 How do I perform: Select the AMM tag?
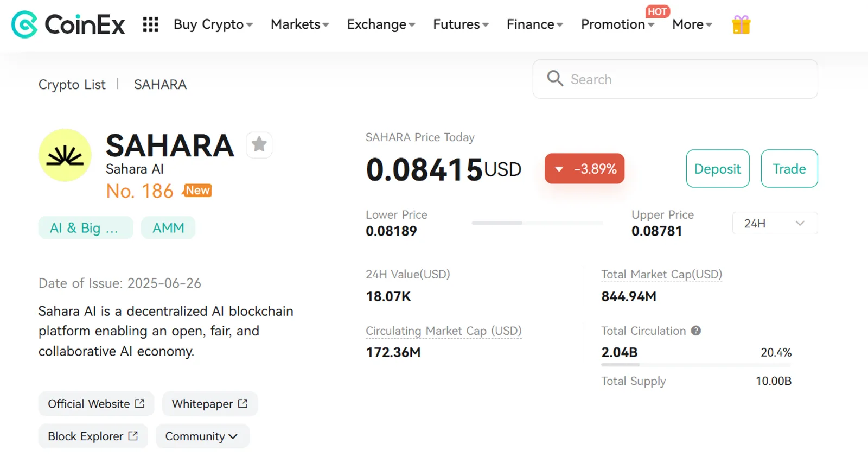(x=168, y=228)
